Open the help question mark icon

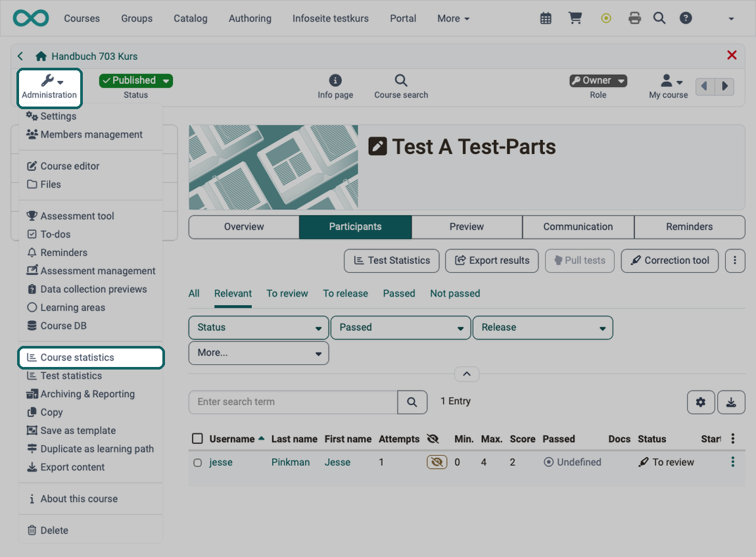686,18
